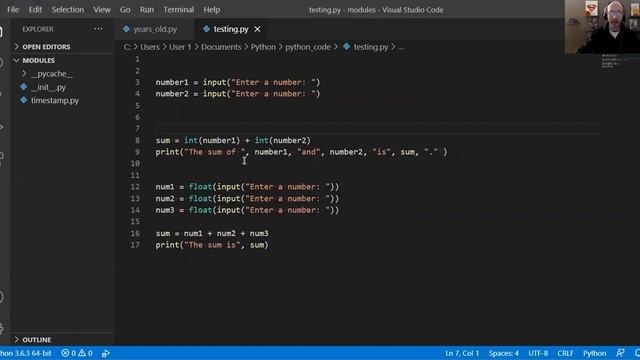The height and width of the screenshot is (360, 640).
Task: Click Python icon next to __init__.py
Action: tap(24, 87)
